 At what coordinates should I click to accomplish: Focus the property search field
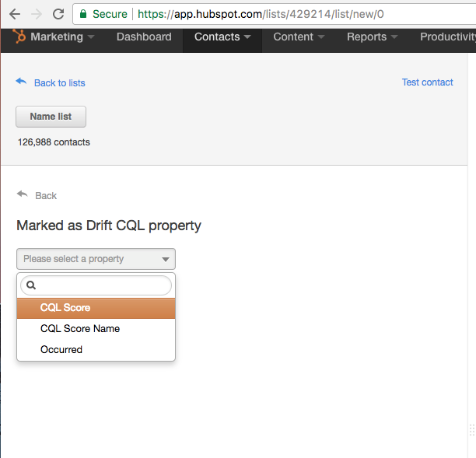pos(96,285)
